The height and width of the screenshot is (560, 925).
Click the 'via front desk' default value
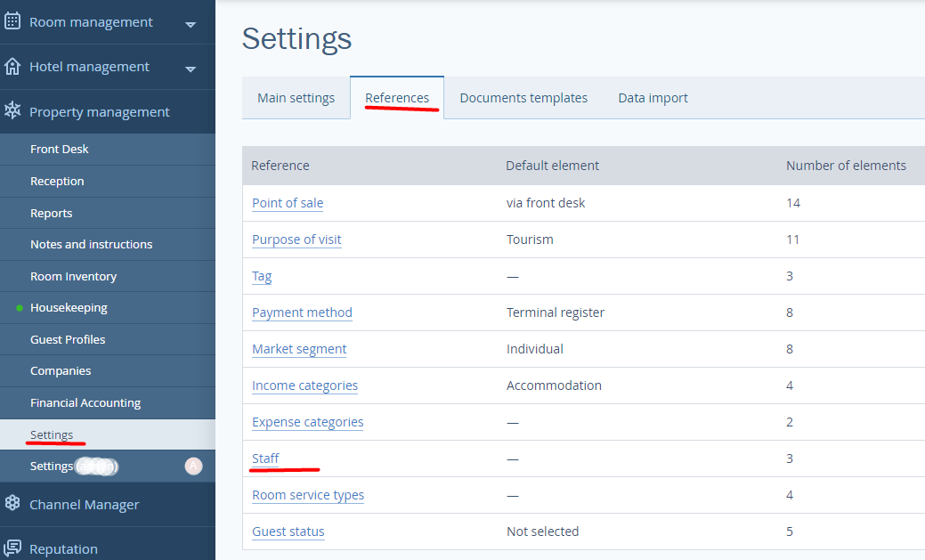tap(546, 203)
